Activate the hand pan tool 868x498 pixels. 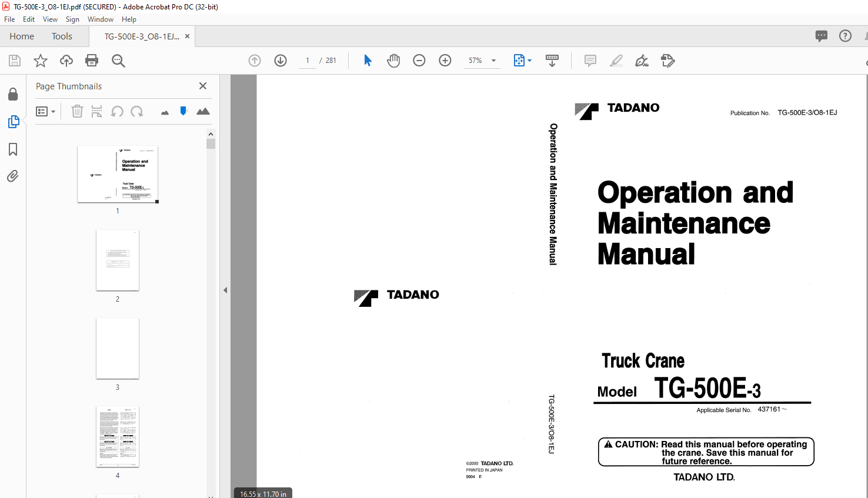coord(393,61)
